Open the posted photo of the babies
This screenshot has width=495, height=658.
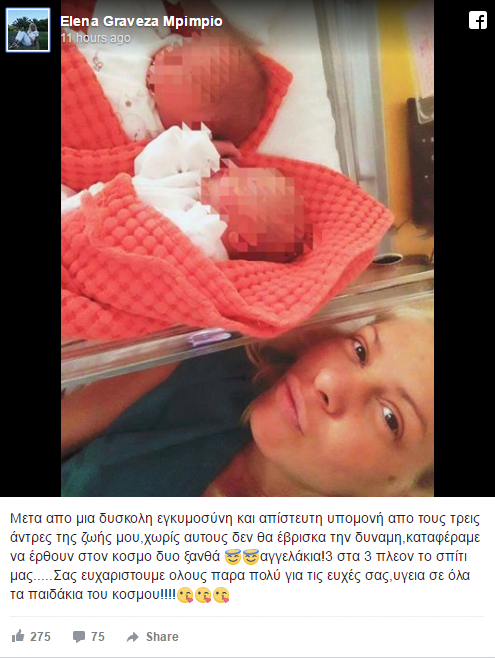click(248, 248)
